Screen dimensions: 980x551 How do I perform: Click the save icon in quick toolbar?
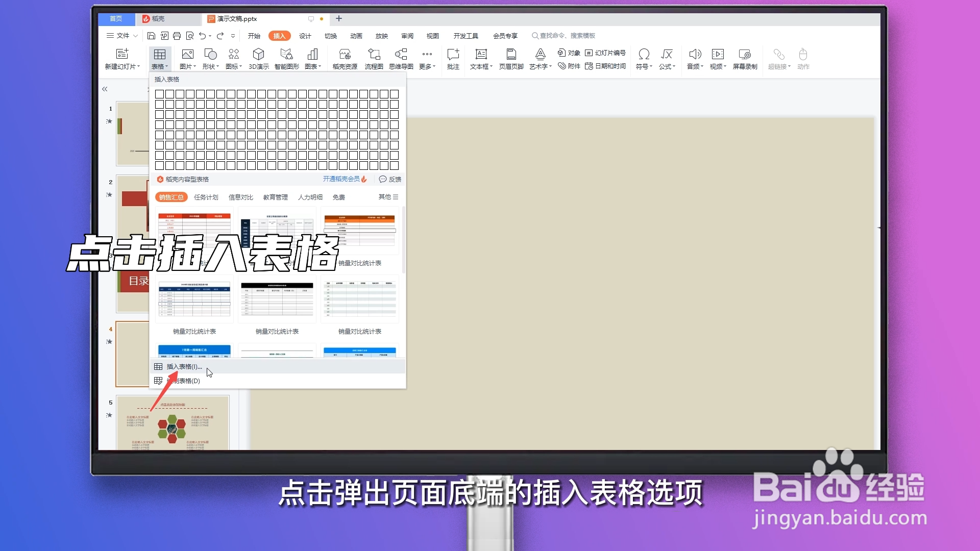click(x=151, y=36)
